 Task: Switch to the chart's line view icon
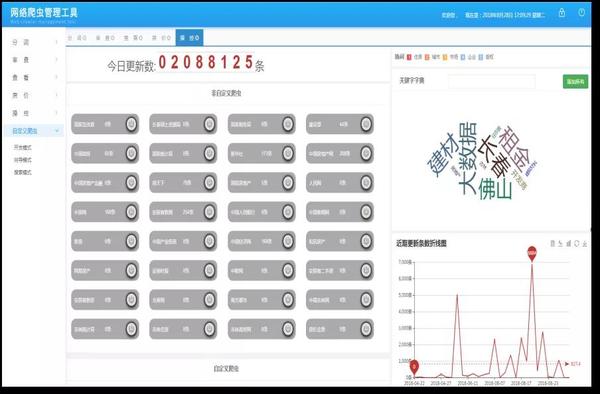(560, 243)
